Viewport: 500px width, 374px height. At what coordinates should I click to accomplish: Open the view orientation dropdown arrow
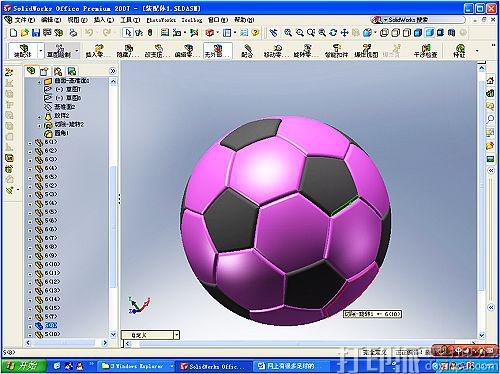375,33
